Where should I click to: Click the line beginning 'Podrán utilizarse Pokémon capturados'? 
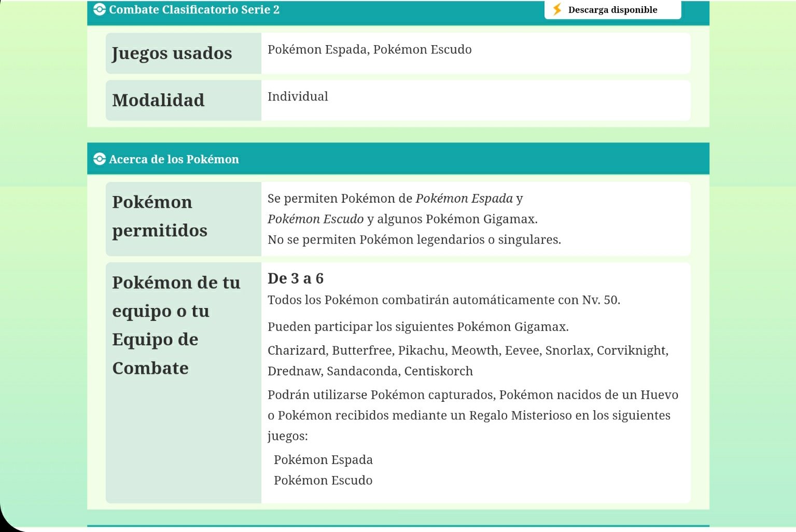click(473, 395)
